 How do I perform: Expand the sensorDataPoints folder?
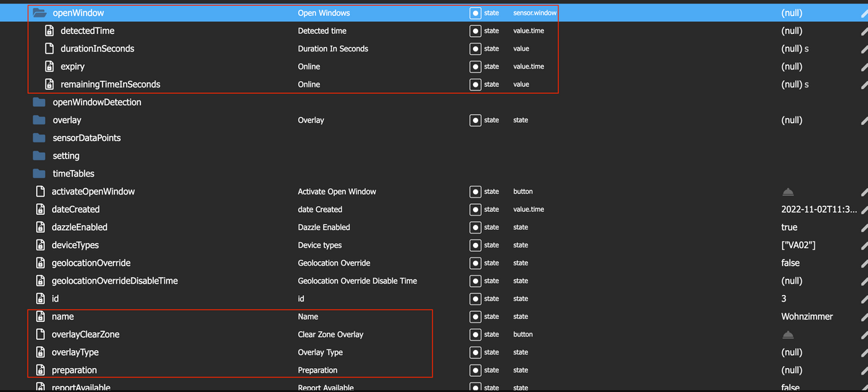point(40,137)
